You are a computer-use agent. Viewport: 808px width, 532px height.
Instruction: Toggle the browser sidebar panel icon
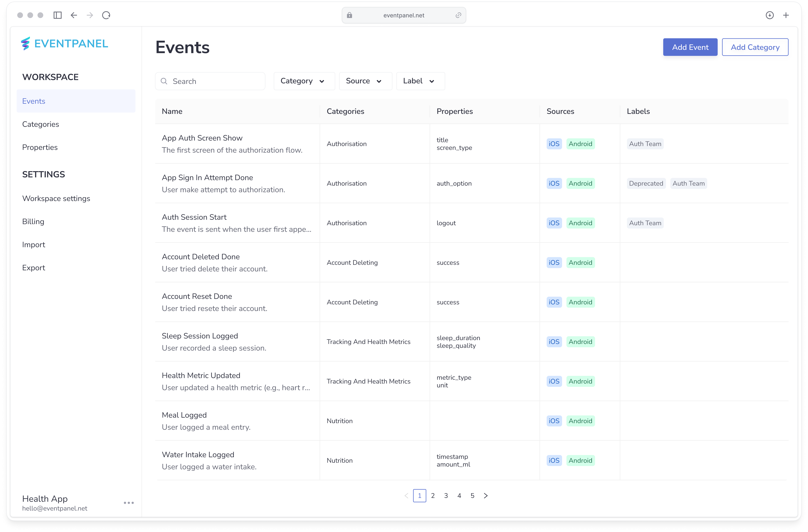(57, 15)
